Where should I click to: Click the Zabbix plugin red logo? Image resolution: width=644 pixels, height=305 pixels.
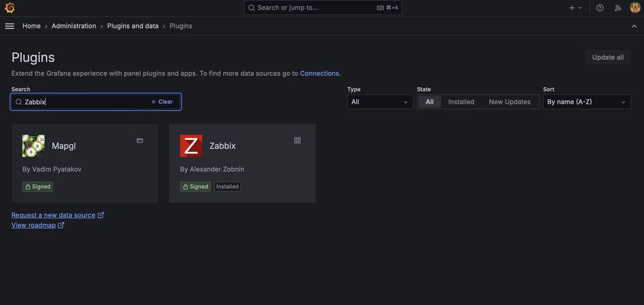pos(191,146)
